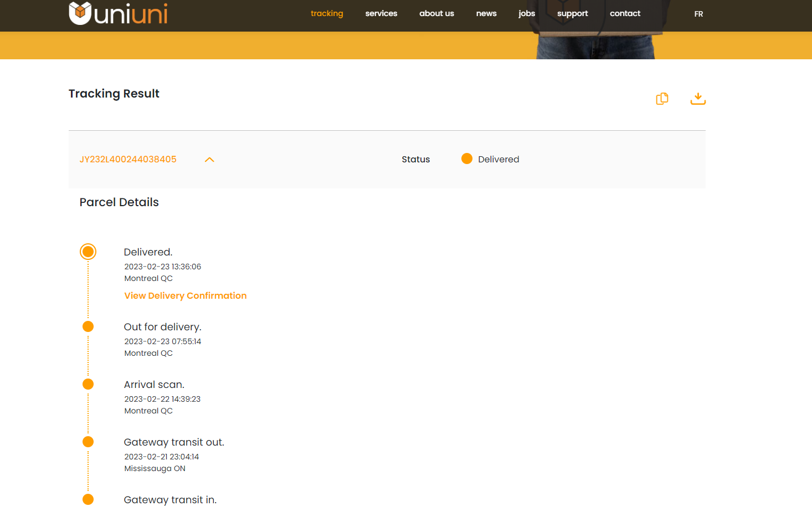This screenshot has height=506, width=812.
Task: Copy the tracking result with copy icon
Action: pyautogui.click(x=662, y=99)
